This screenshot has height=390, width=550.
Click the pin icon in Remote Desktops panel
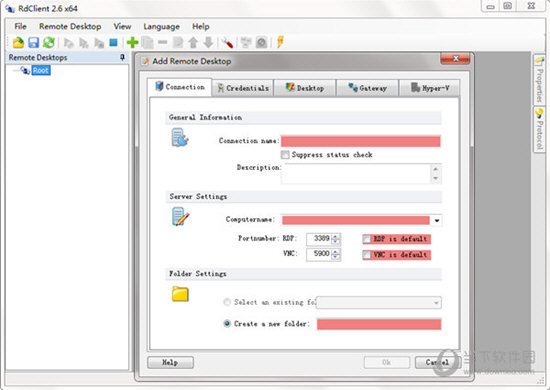click(122, 57)
